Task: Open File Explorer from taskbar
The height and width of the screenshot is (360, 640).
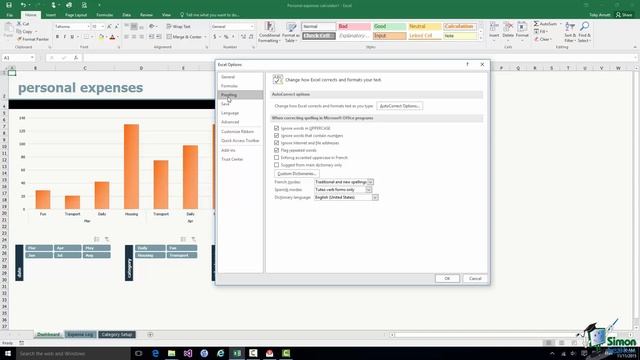Action: pos(171,353)
